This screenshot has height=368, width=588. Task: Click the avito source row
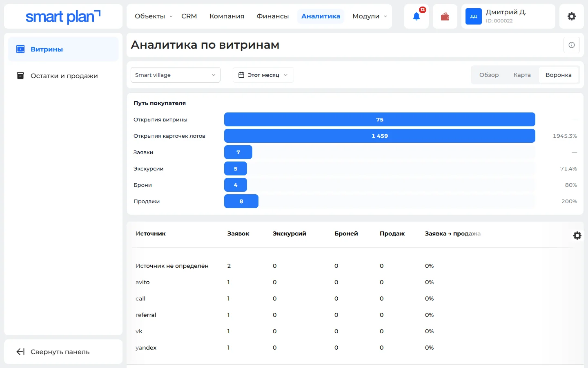point(355,282)
